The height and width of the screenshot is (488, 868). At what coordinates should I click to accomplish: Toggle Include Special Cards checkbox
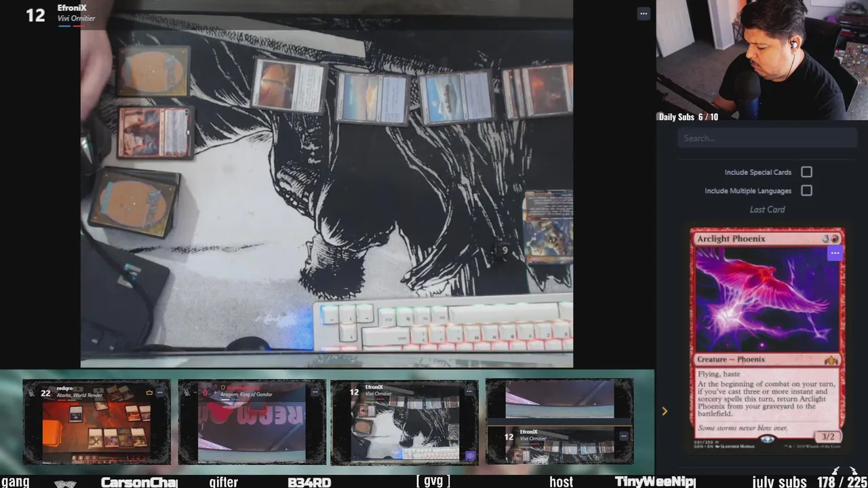[806, 172]
